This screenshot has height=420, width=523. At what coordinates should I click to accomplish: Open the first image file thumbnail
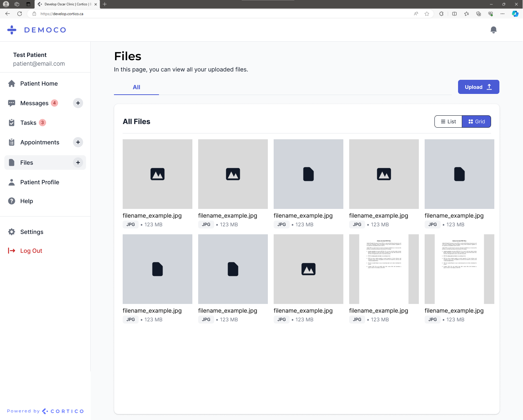point(158,174)
